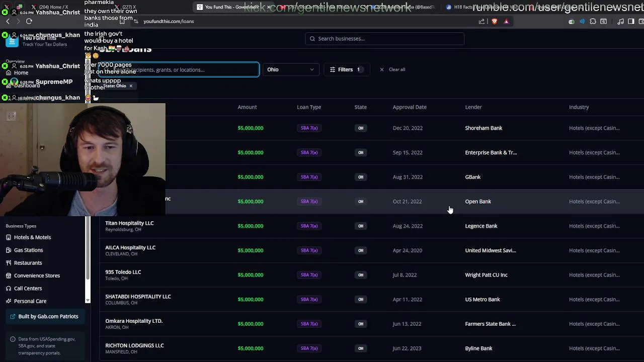Open the 935 Toledo LLC row
This screenshot has width=644, height=362.
click(372, 275)
